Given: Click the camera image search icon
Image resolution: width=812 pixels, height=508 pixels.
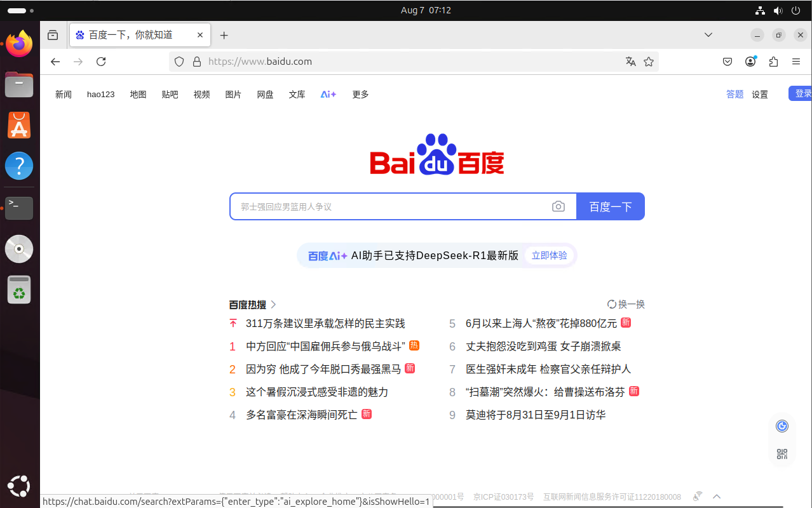Looking at the screenshot, I should [x=558, y=206].
